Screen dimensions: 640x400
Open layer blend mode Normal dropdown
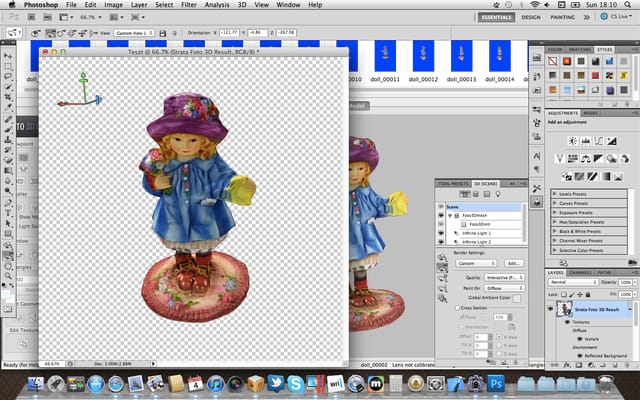[573, 282]
